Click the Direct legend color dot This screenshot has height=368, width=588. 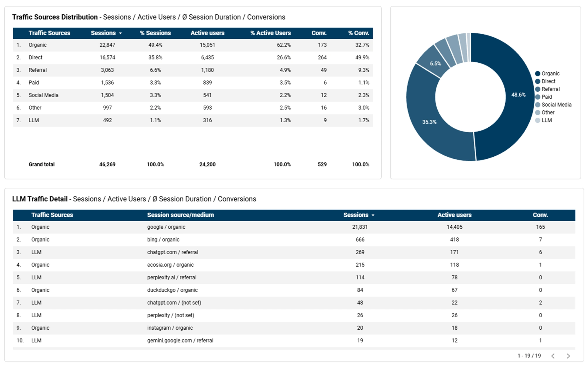(538, 81)
